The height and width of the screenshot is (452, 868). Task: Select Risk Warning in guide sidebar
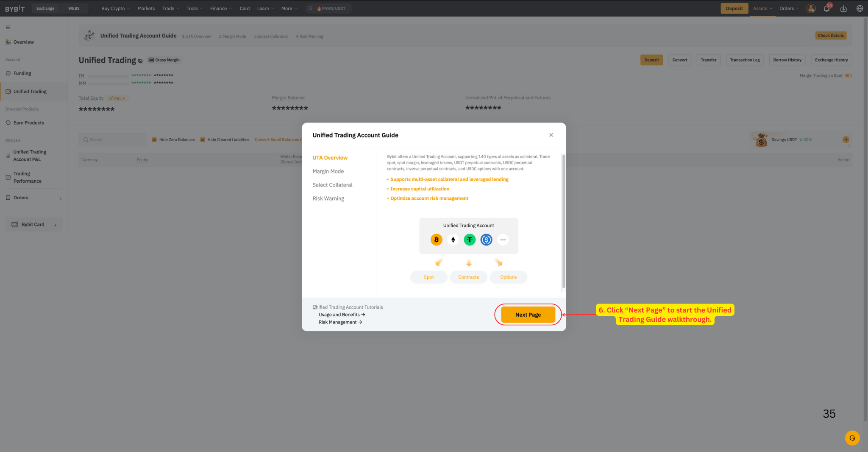(x=328, y=198)
